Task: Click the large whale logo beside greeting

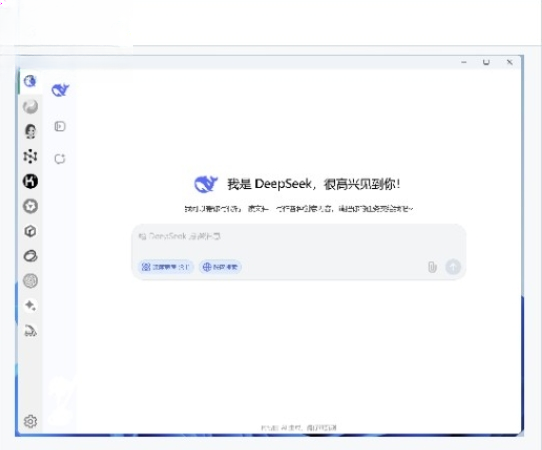Action: tap(206, 184)
